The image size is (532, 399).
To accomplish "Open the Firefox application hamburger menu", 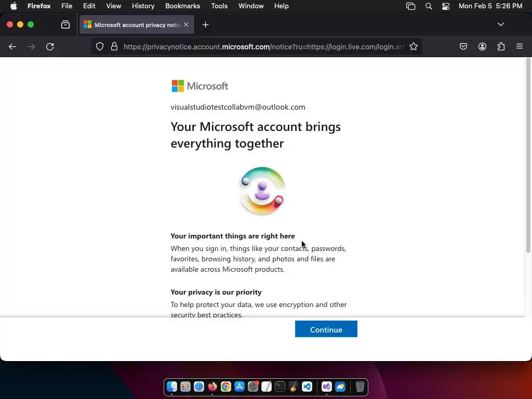I will click(x=520, y=46).
